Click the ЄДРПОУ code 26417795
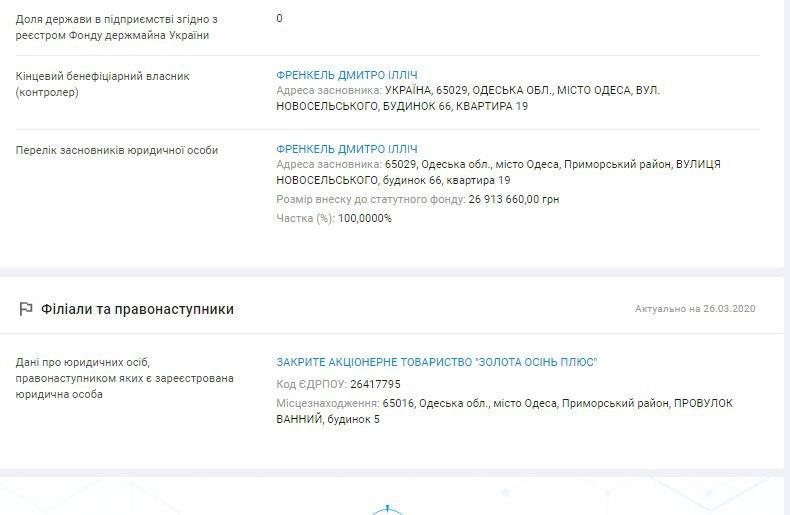Screen dimensions: 790x515 376,384
